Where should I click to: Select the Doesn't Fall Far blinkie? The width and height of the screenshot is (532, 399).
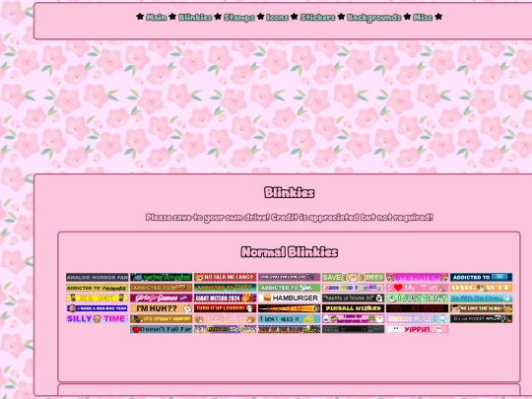(162, 329)
